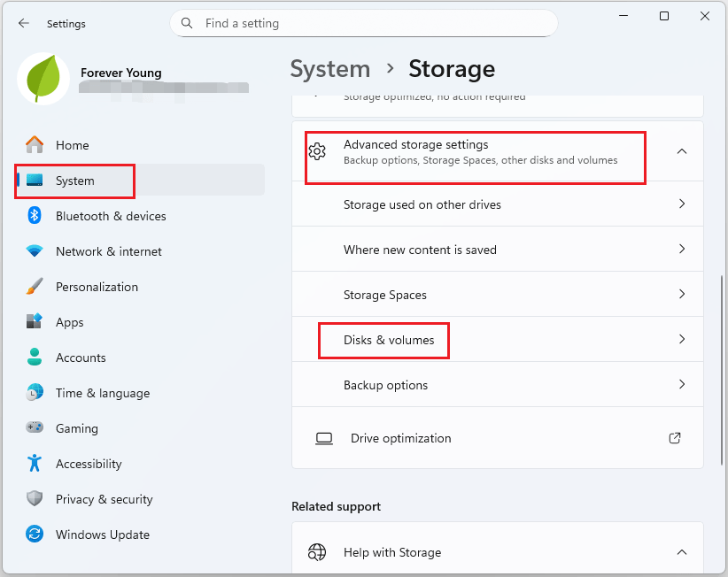728x577 pixels.
Task: Click the back arrow in Settings
Action: 24,24
